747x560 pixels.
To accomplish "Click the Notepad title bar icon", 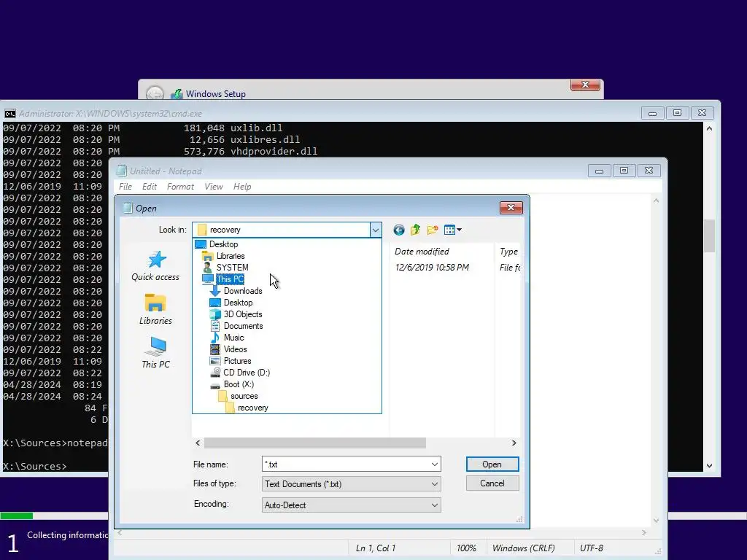I will (x=122, y=171).
